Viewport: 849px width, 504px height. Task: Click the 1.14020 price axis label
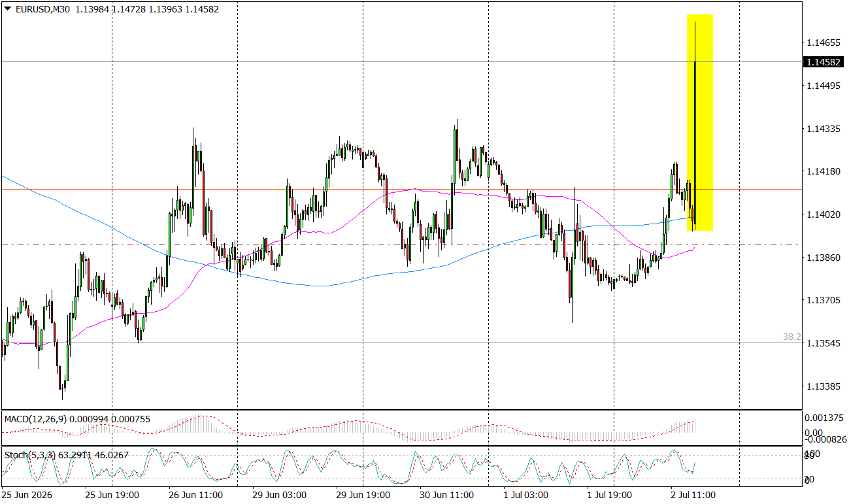tap(823, 215)
